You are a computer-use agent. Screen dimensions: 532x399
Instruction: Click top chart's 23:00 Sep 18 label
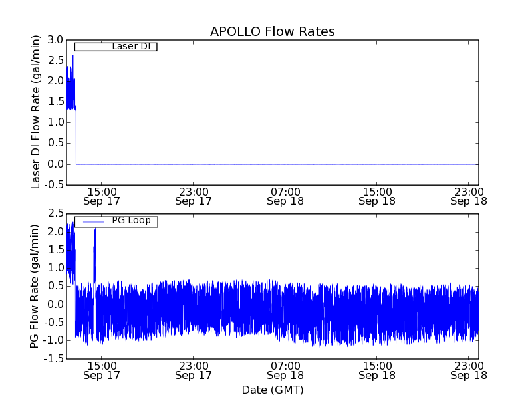469,196
